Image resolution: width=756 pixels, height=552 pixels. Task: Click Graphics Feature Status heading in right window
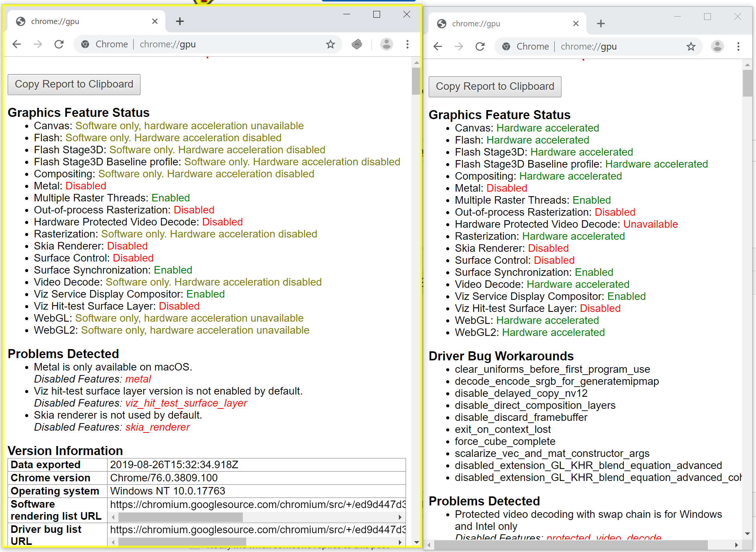(500, 115)
